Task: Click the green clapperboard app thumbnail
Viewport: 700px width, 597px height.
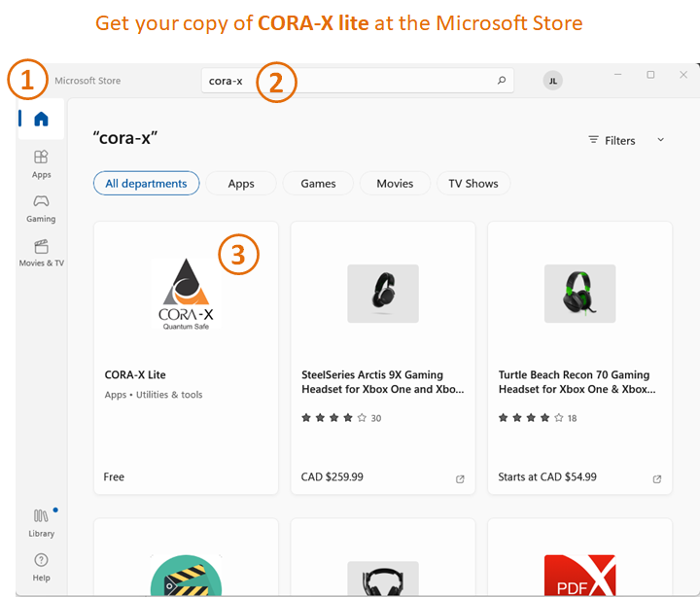Action: [x=186, y=575]
